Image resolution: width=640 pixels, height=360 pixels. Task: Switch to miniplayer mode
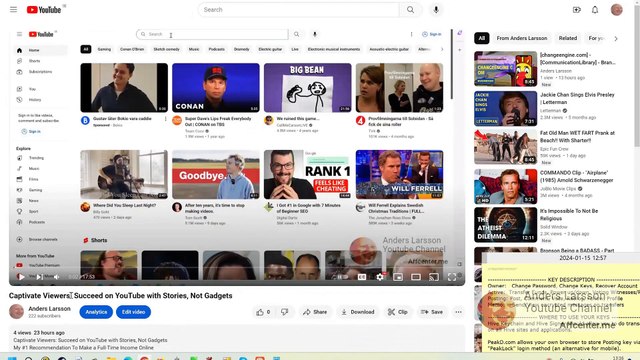398,277
